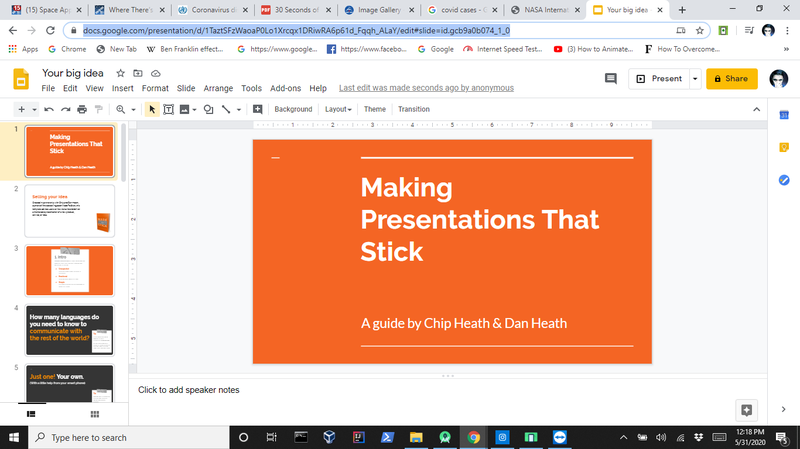The height and width of the screenshot is (449, 800).
Task: Expand the Layout dropdown
Action: [338, 109]
